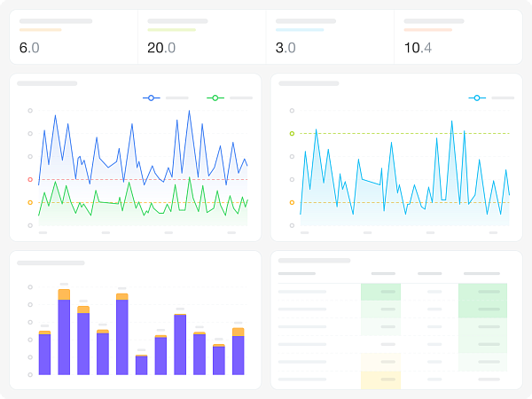The height and width of the screenshot is (399, 532).
Task: Click the orange axis marker in right chart
Action: click(292, 202)
